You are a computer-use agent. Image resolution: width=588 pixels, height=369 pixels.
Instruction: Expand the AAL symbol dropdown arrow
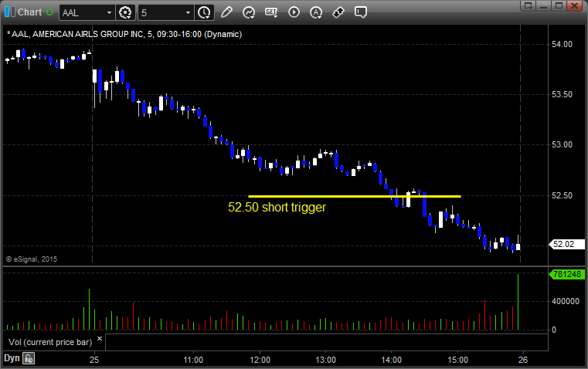pyautogui.click(x=109, y=12)
